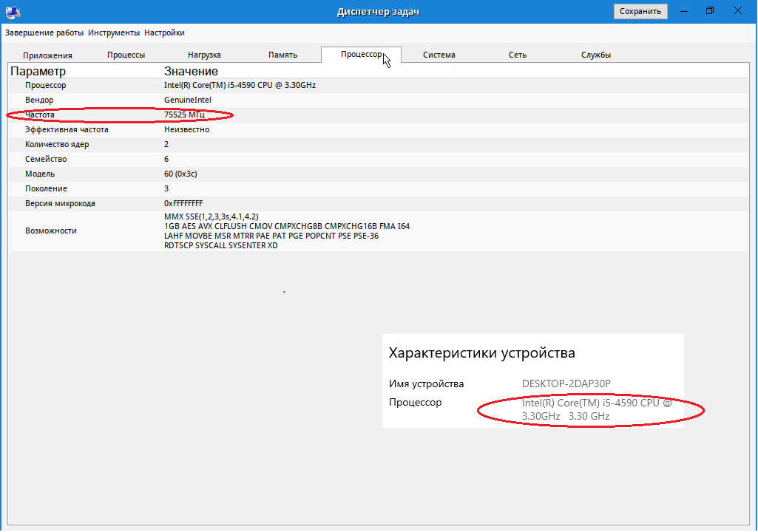Click the GenuineIntel value
758x532 pixels.
click(188, 100)
